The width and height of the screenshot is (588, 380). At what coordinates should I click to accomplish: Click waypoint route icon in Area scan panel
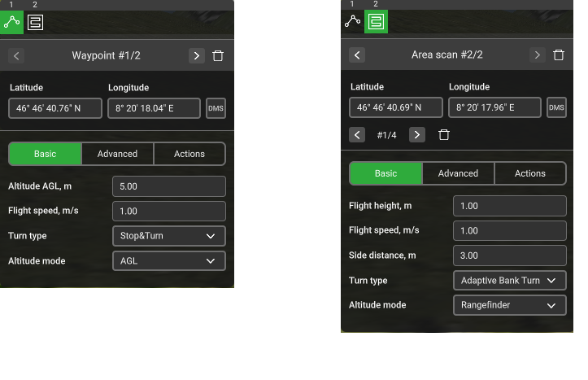point(353,21)
